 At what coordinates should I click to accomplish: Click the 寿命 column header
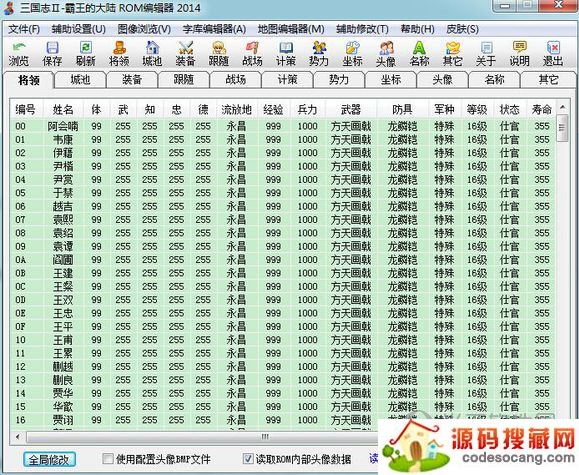pyautogui.click(x=541, y=109)
